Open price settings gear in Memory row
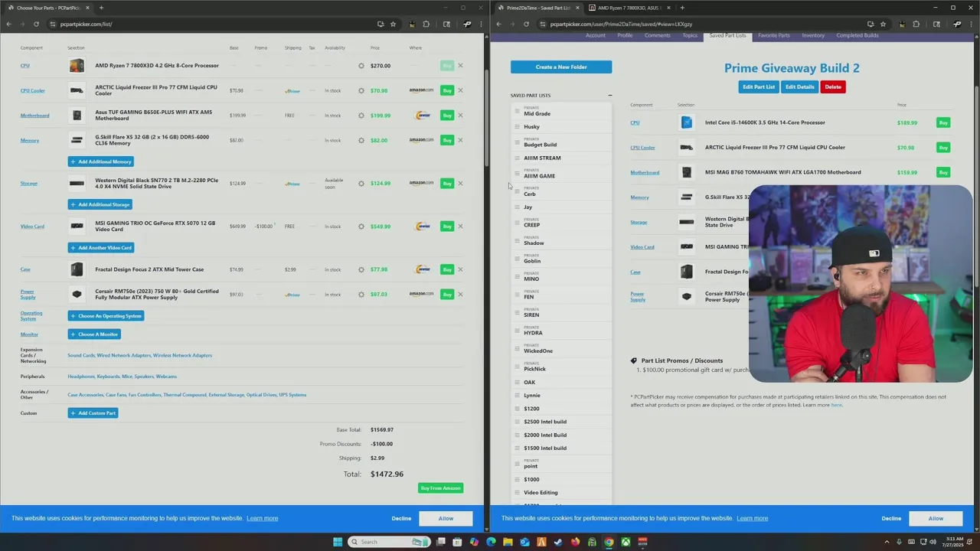This screenshot has width=980, height=551. coord(361,140)
